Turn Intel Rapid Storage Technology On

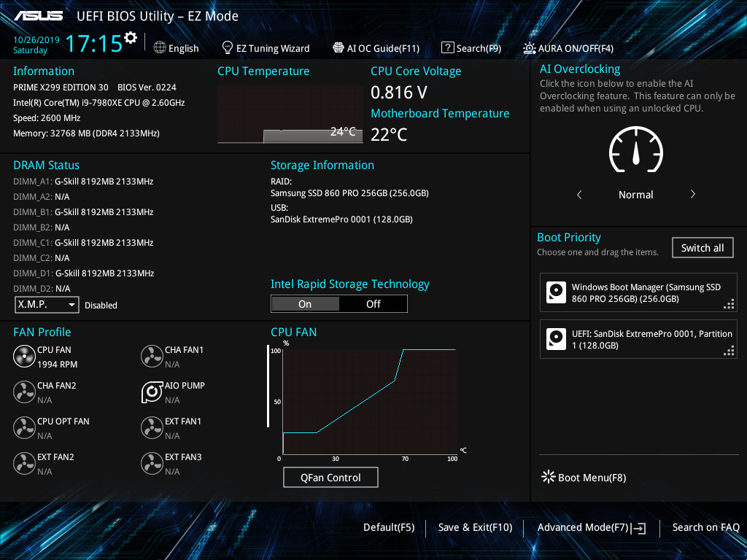point(305,304)
